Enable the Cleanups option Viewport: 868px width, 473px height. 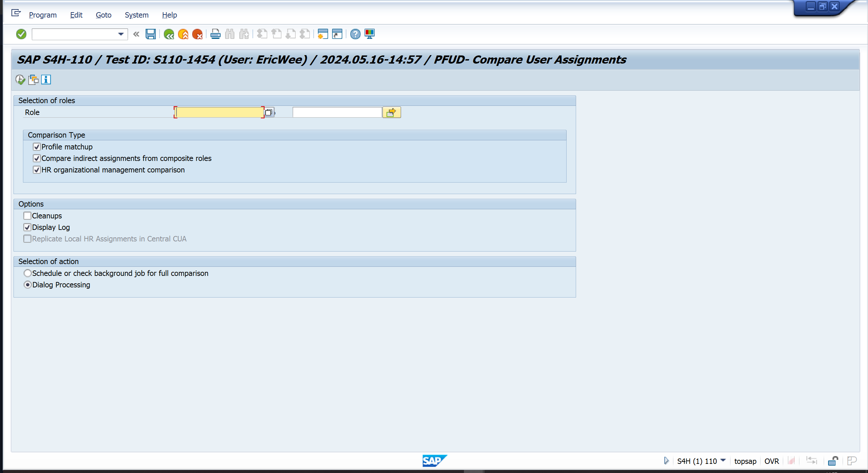[x=27, y=216]
